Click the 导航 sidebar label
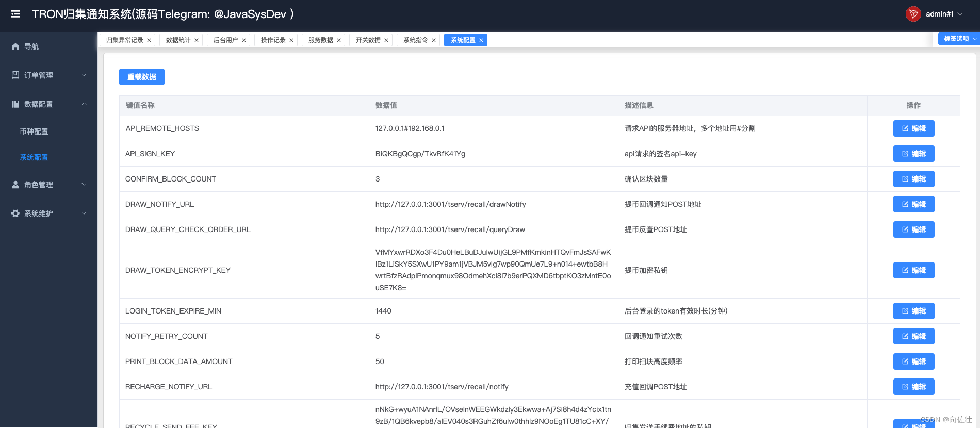The width and height of the screenshot is (980, 428). pos(31,46)
